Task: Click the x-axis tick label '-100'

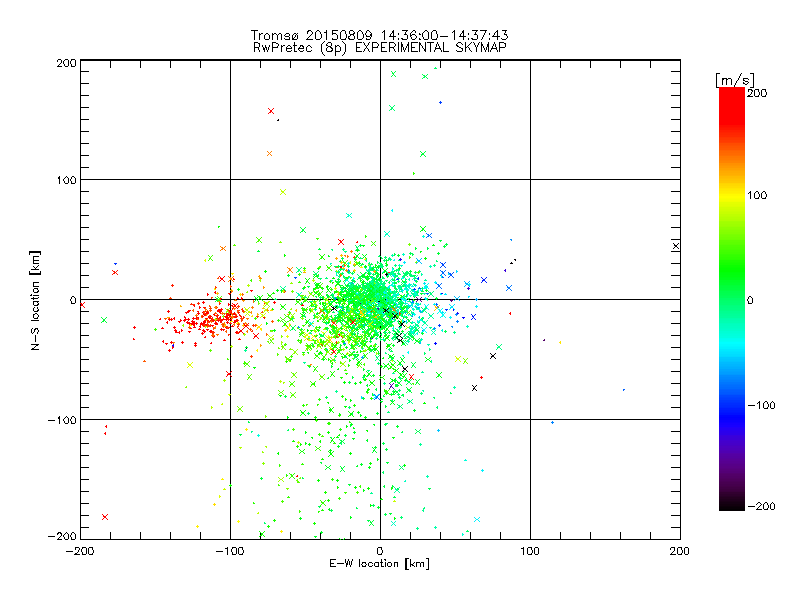Action: 230,551
